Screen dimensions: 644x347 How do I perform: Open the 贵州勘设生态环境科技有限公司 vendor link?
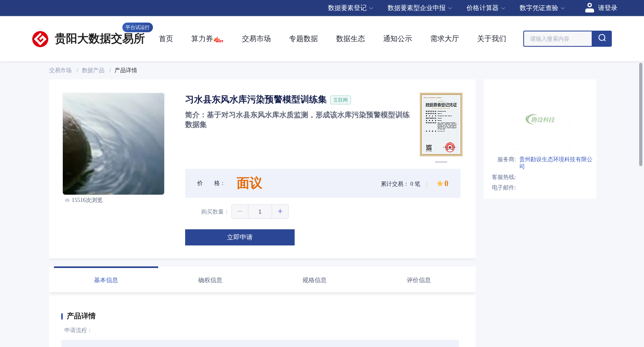pyautogui.click(x=555, y=163)
